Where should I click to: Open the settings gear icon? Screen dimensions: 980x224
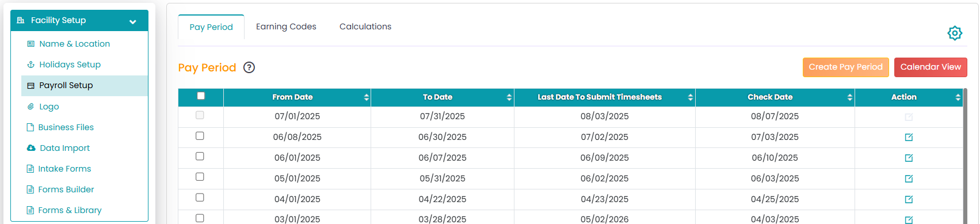pyautogui.click(x=955, y=33)
